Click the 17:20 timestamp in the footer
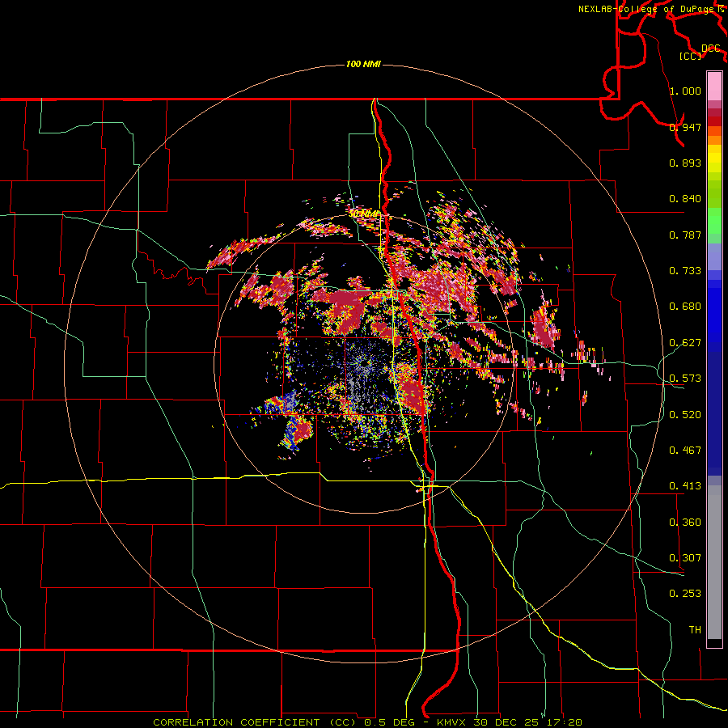Image resolution: width=728 pixels, height=728 pixels. pos(566,722)
